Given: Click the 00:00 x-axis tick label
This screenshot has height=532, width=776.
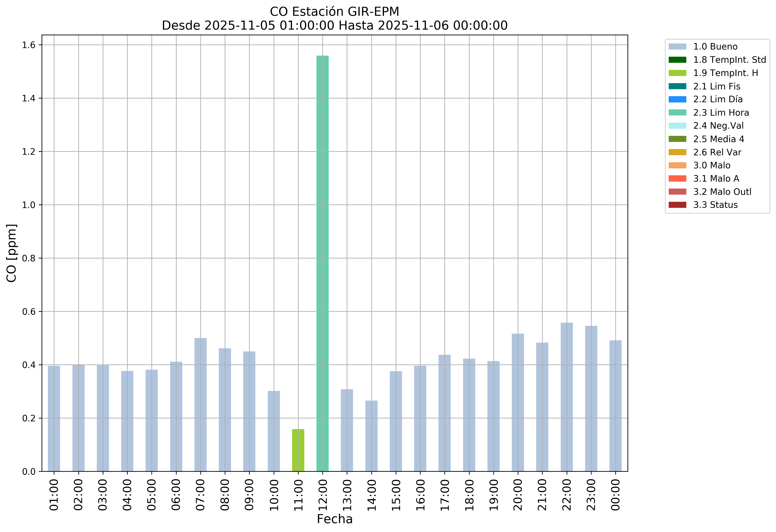Looking at the screenshot, I should [x=615, y=495].
